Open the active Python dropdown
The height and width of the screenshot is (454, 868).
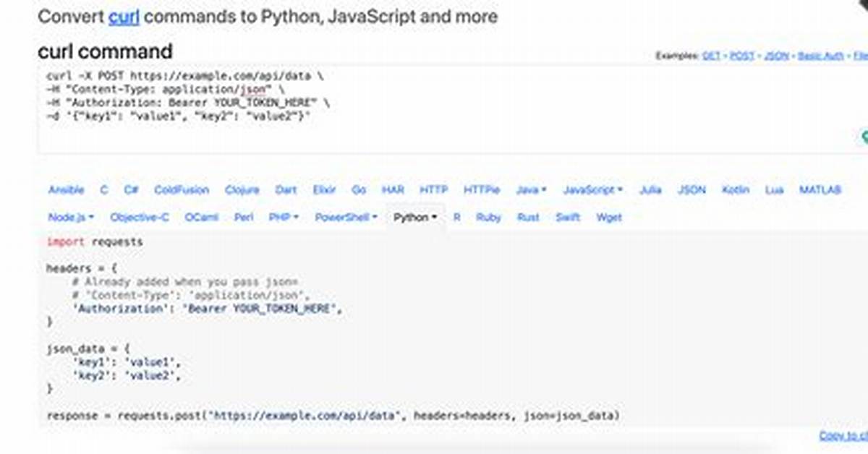click(x=415, y=218)
